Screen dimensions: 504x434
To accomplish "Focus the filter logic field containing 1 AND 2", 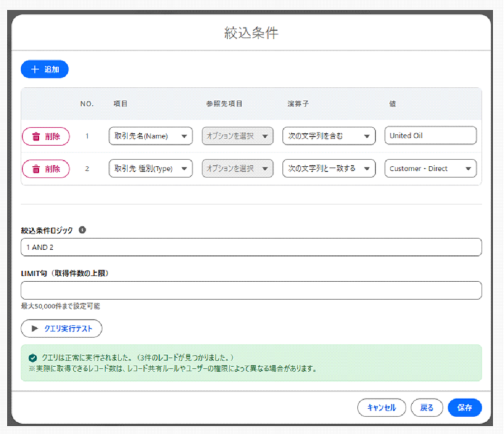I will [x=251, y=247].
